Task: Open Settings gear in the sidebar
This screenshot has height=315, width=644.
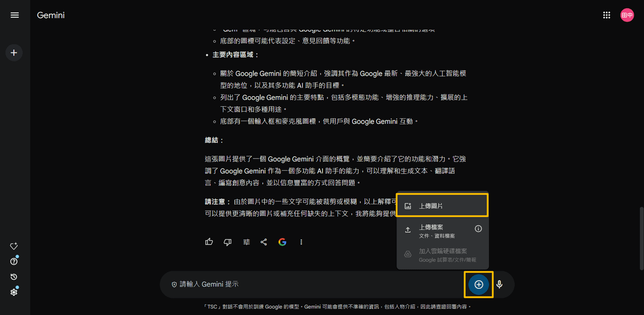Action: [14, 292]
